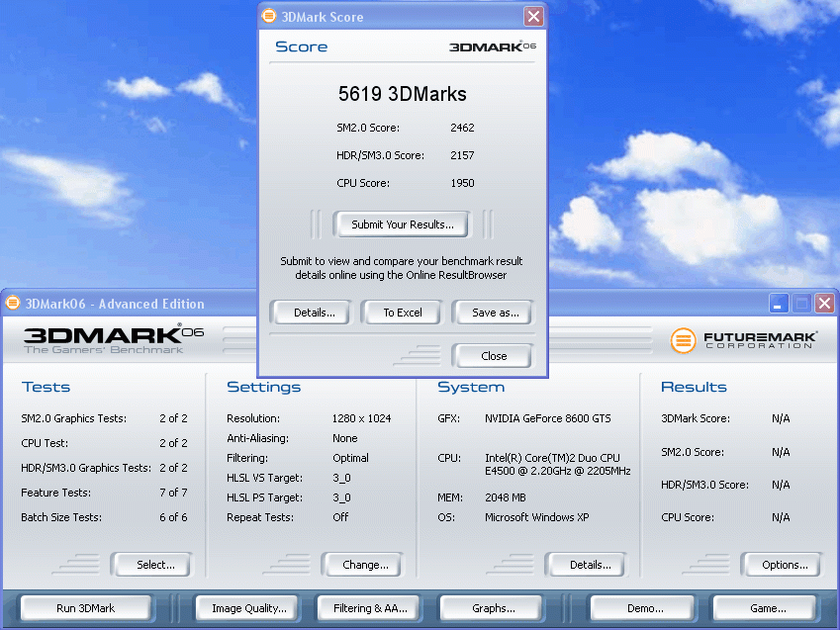Click the HLSL VS Target value 3_0
The width and height of the screenshot is (840, 630).
click(x=341, y=478)
